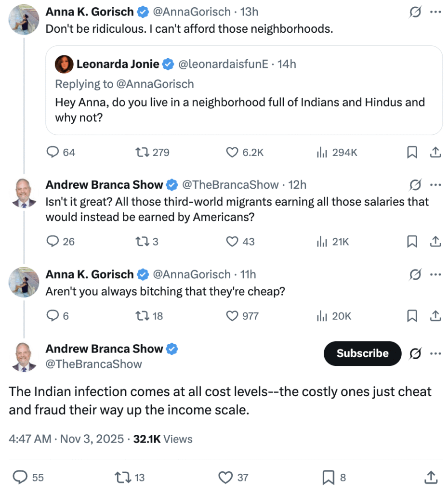Image resolution: width=448 pixels, height=493 pixels.
Task: Bookmark the post with 26 replies
Action: pos(412,241)
